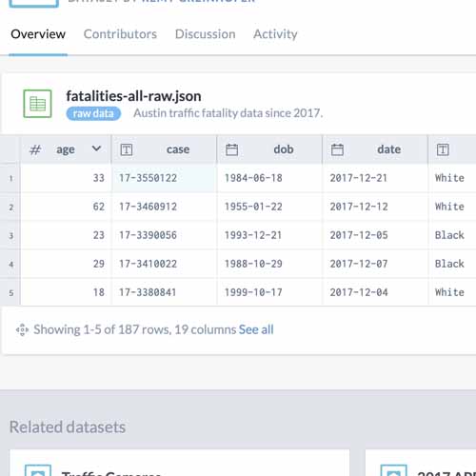Click case cell 17-3410022
Viewport: 476px width, 476px height.
point(165,264)
